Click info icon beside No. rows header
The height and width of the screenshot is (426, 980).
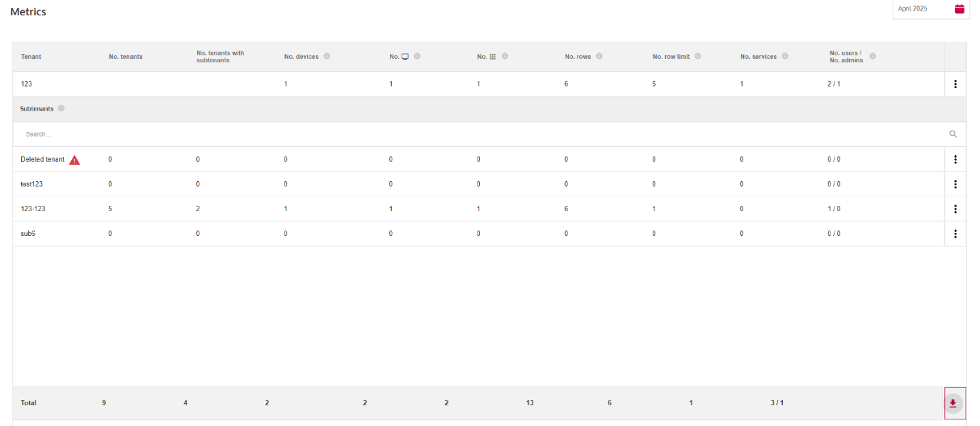pos(599,57)
